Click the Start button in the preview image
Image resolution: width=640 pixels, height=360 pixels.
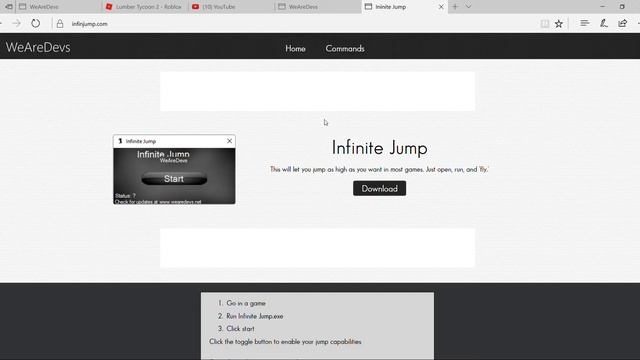pyautogui.click(x=174, y=179)
